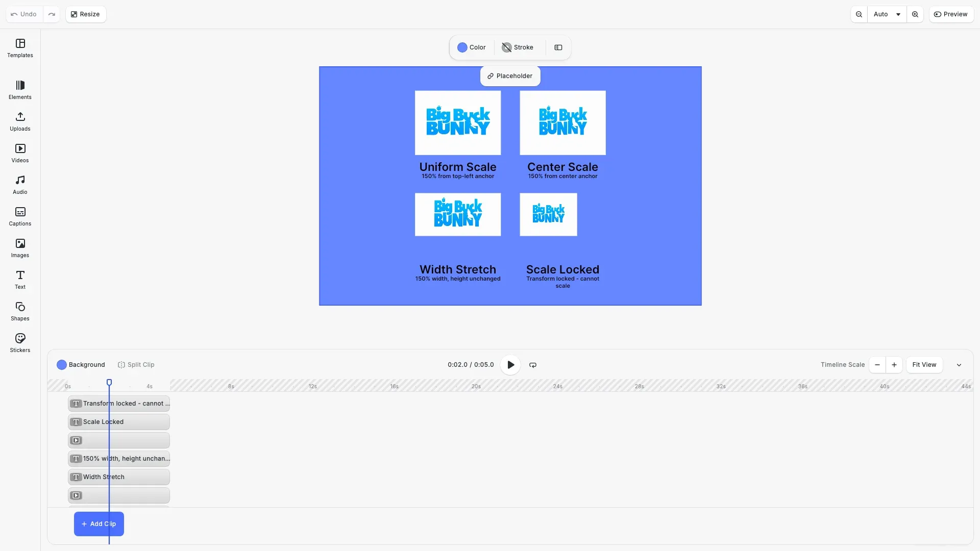This screenshot has height=551, width=980.
Task: Toggle the layout panel icon beside Stroke
Action: point(558,47)
